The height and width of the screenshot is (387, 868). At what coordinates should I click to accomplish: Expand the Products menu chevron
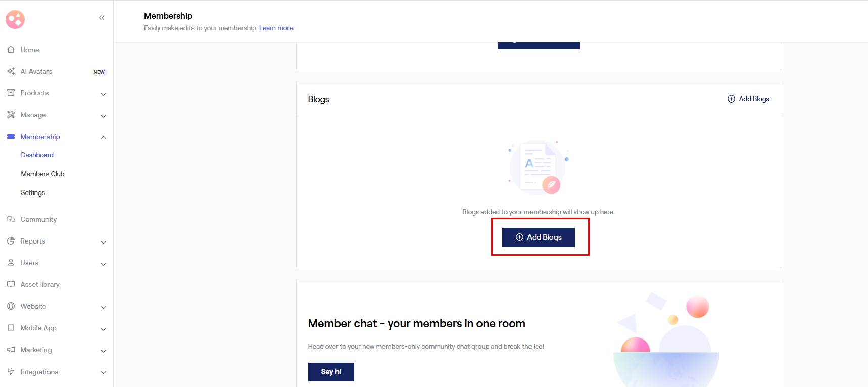(x=103, y=94)
